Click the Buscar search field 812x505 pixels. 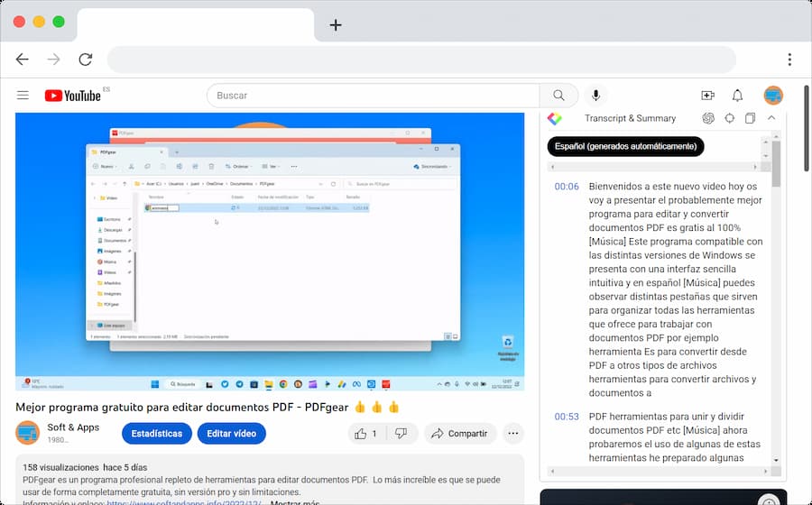click(373, 96)
